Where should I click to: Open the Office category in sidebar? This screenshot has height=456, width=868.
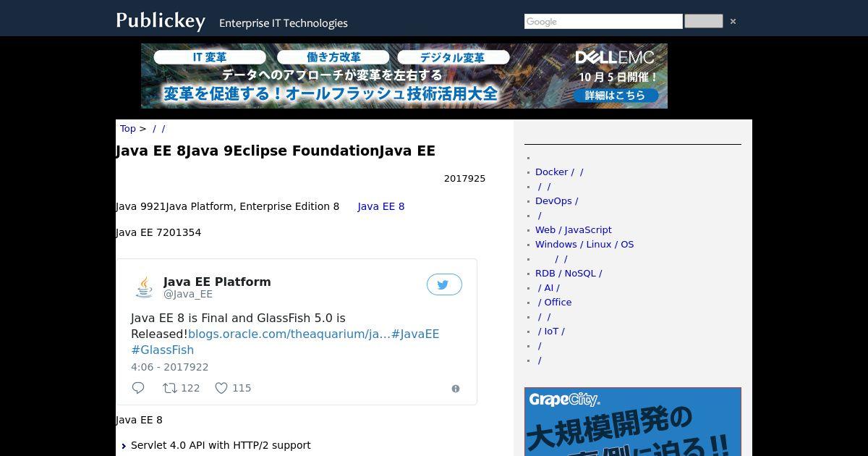pyautogui.click(x=555, y=303)
